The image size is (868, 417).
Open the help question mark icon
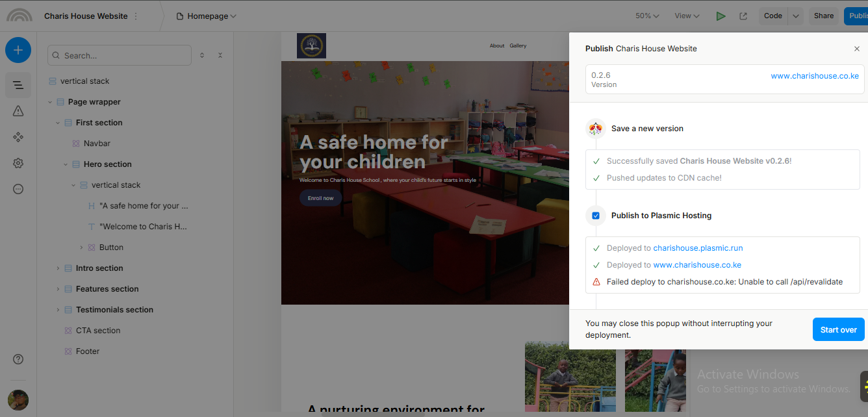click(18, 359)
